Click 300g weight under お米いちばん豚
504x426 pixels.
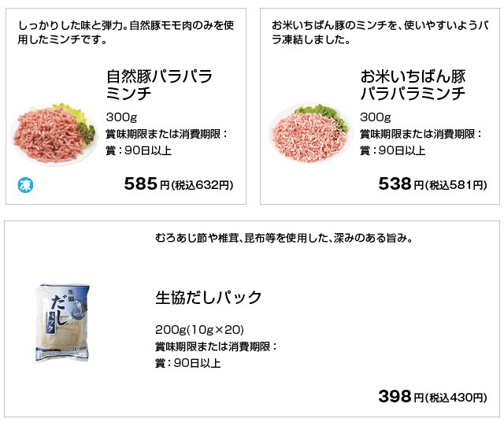[x=374, y=117]
